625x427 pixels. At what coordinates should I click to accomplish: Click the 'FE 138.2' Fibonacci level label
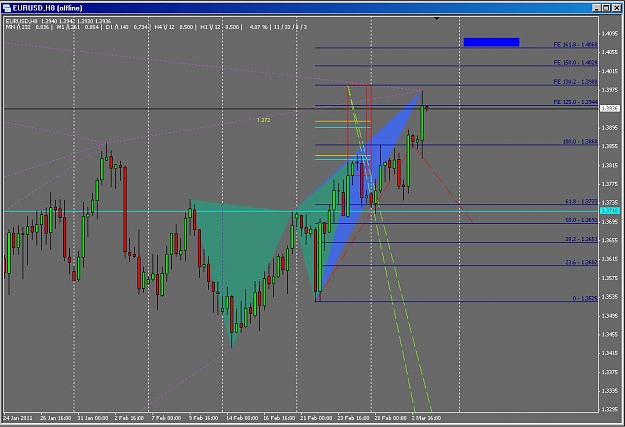pyautogui.click(x=576, y=82)
